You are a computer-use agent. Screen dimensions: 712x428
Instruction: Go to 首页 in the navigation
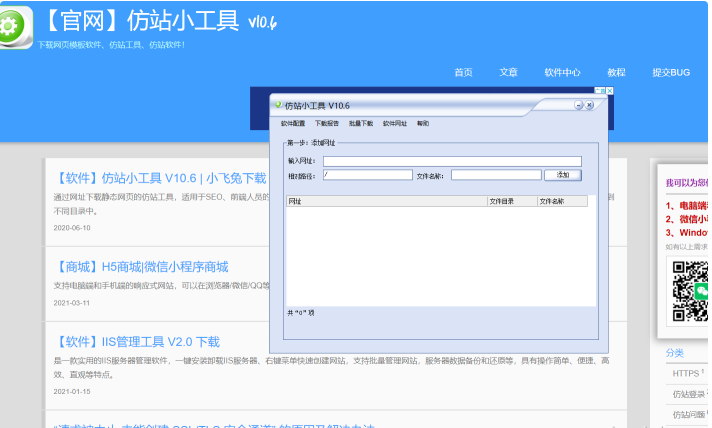[464, 73]
